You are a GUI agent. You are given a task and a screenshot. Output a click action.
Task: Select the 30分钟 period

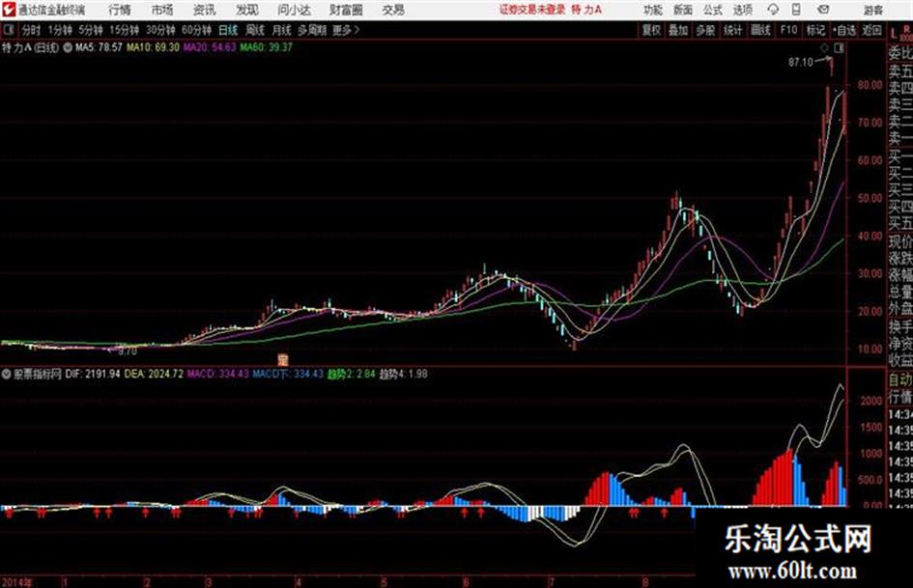160,30
